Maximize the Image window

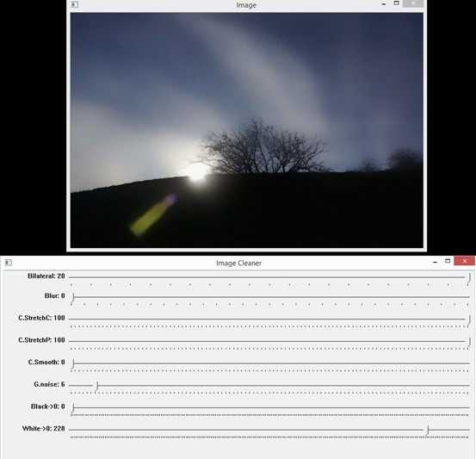(396, 3)
